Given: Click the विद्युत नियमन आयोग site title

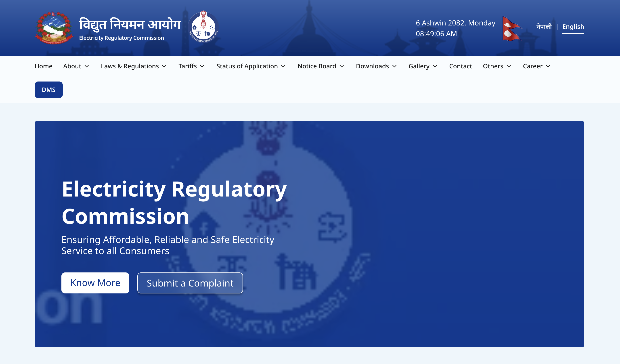Looking at the screenshot, I should click(130, 25).
